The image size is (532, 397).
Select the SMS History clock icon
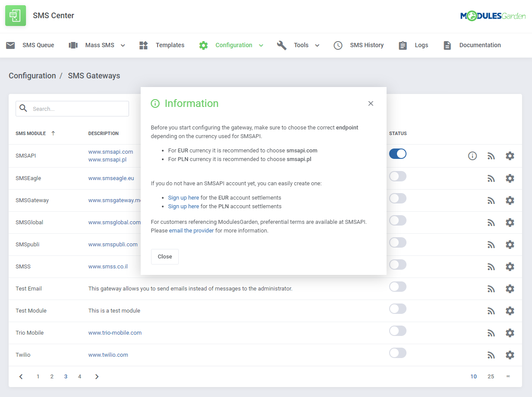point(338,45)
